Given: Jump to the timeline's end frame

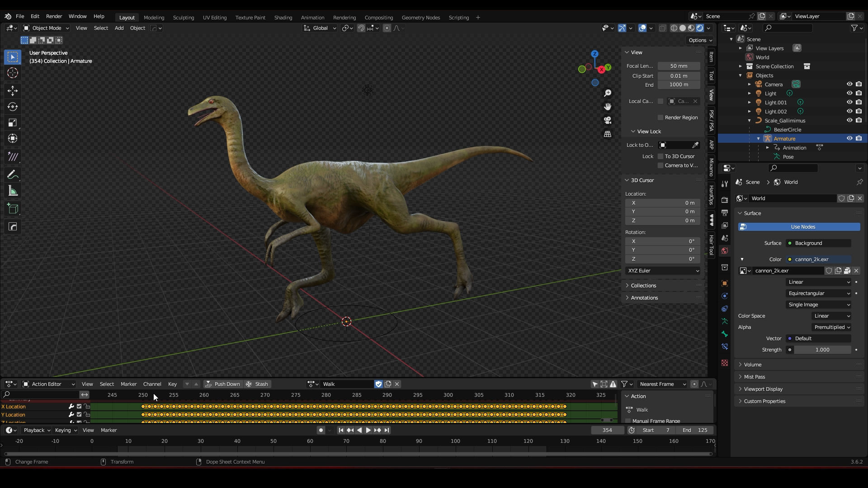Looking at the screenshot, I should [387, 430].
